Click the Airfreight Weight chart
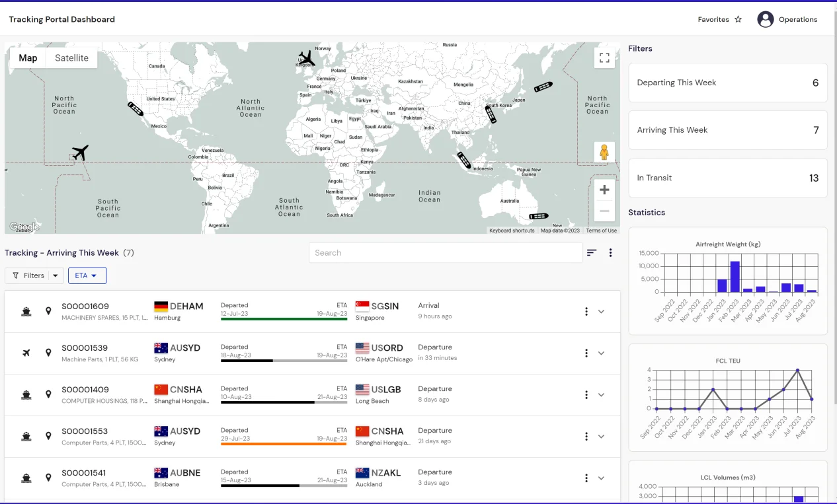 click(728, 281)
